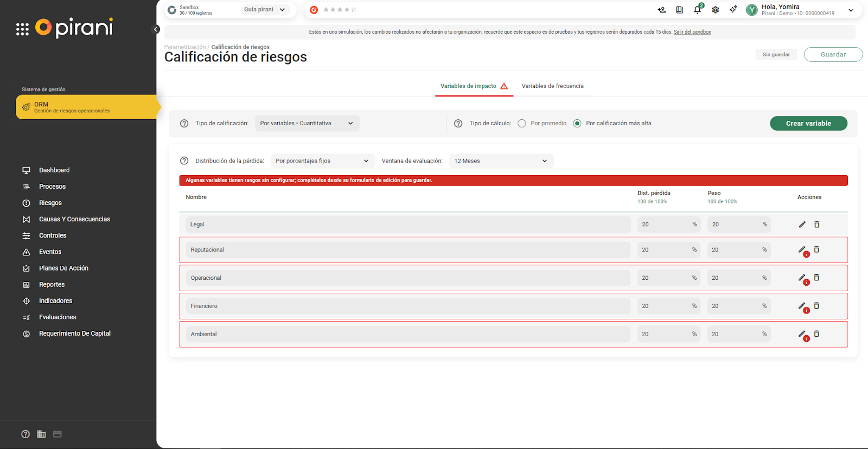Open the apps grid icon beside Pirani logo
868x449 pixels.
click(x=22, y=29)
